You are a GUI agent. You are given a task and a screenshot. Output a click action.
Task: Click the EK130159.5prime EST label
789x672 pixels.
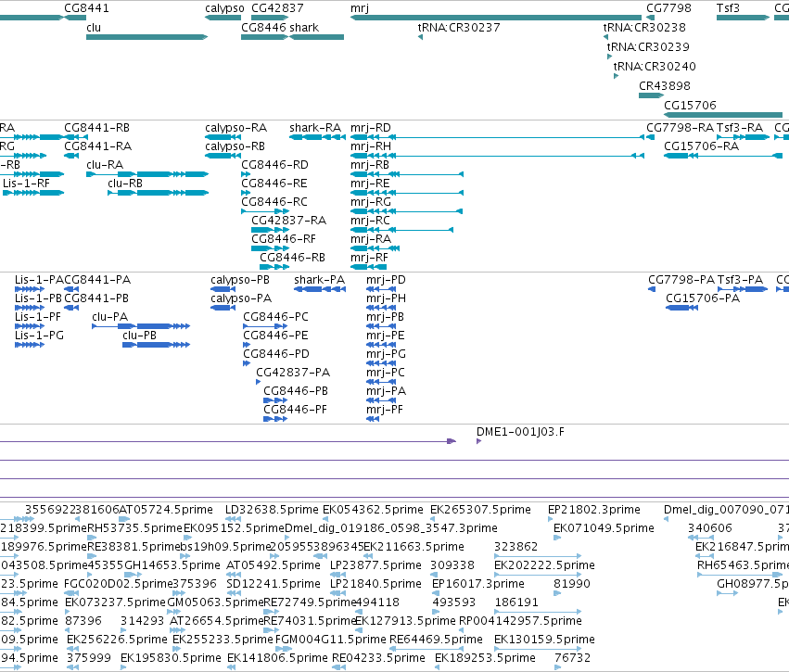544,640
